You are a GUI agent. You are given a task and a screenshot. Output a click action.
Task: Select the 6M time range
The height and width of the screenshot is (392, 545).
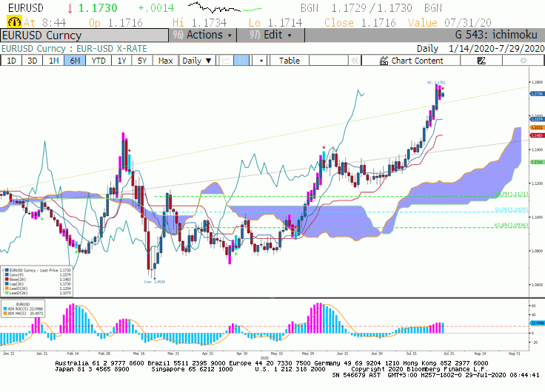tap(75, 61)
